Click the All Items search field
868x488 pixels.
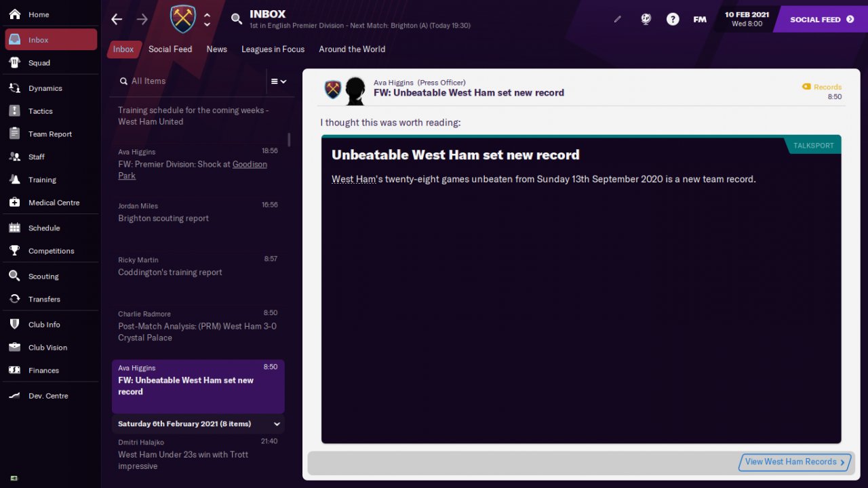(x=190, y=81)
